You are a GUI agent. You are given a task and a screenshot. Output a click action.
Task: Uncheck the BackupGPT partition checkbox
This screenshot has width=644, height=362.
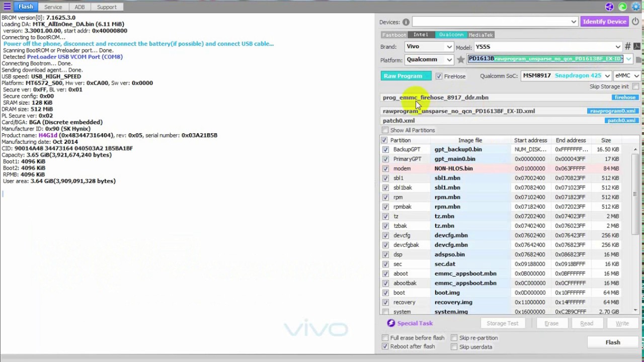(x=385, y=149)
